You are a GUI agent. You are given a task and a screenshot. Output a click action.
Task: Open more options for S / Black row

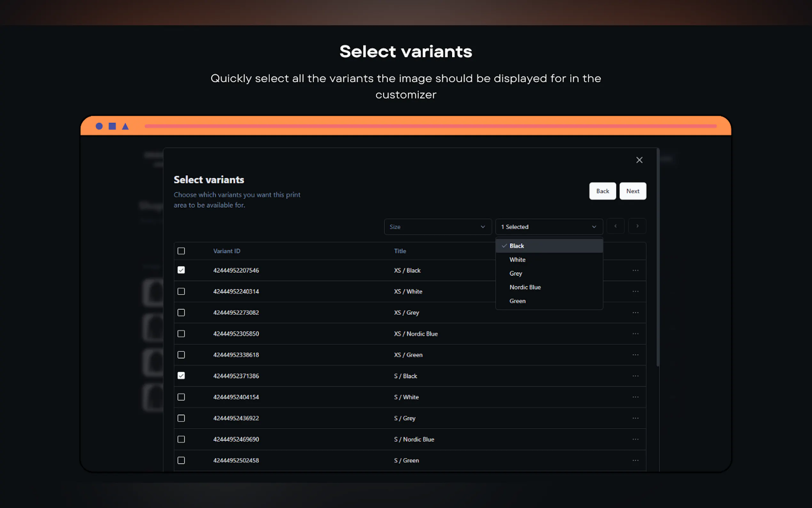635,376
